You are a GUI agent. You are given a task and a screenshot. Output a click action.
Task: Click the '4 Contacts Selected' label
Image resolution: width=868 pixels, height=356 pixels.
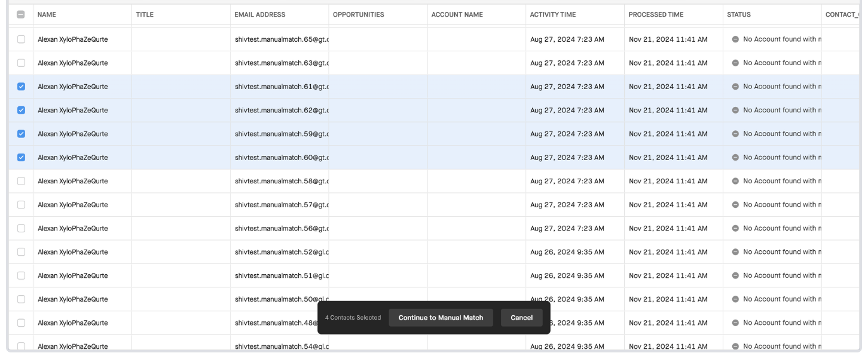[x=353, y=318]
